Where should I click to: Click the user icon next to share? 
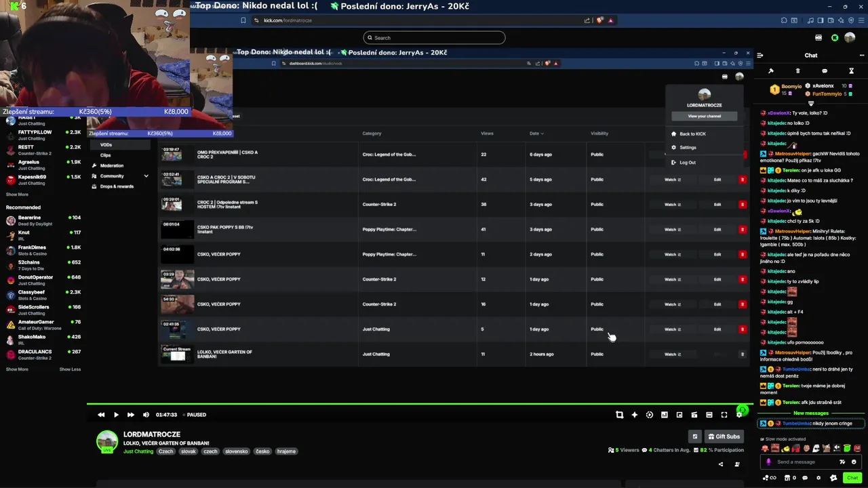point(737,464)
